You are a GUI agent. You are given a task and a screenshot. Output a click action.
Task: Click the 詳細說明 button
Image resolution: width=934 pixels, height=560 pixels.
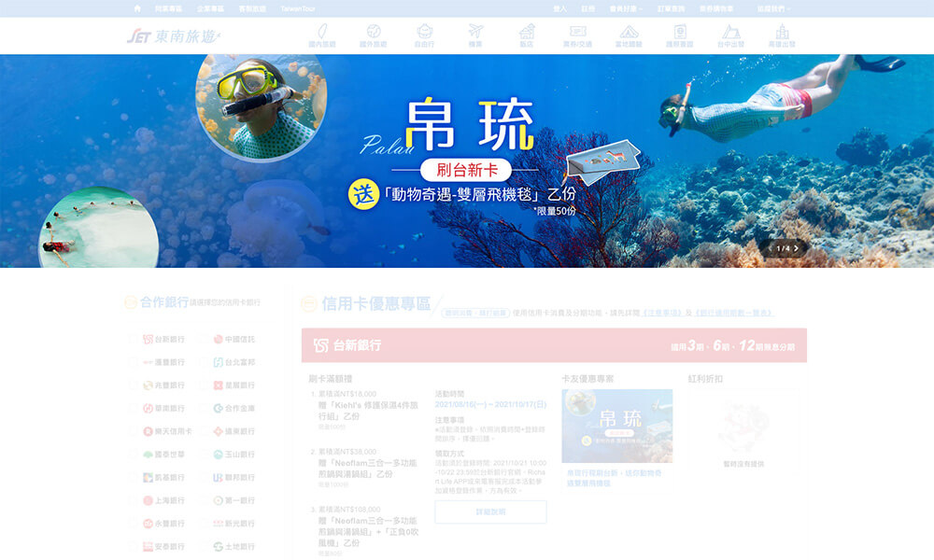click(490, 511)
